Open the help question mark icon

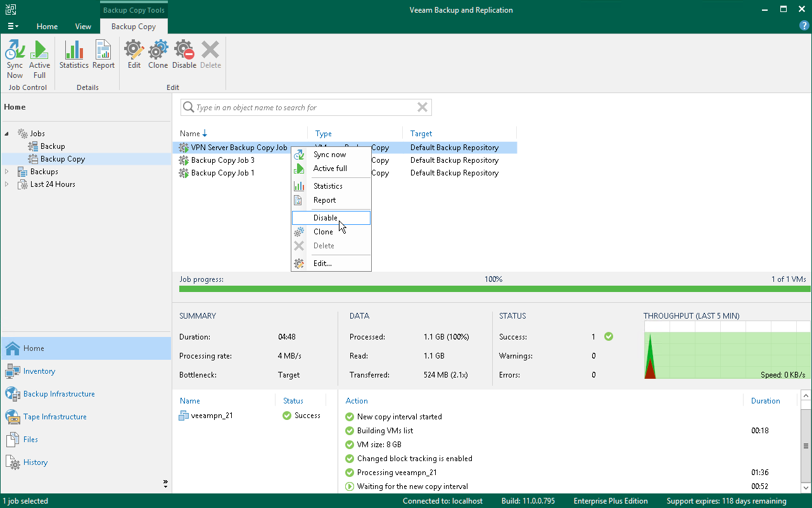804,26
